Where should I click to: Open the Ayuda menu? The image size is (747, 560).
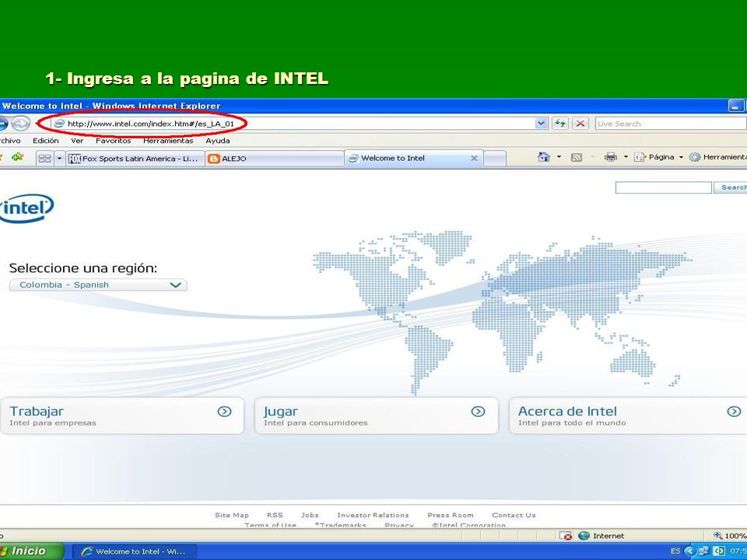[x=218, y=141]
